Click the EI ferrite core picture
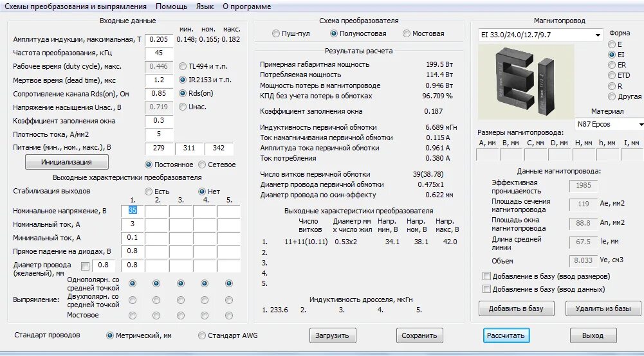This screenshot has height=356, width=644. pos(526,82)
